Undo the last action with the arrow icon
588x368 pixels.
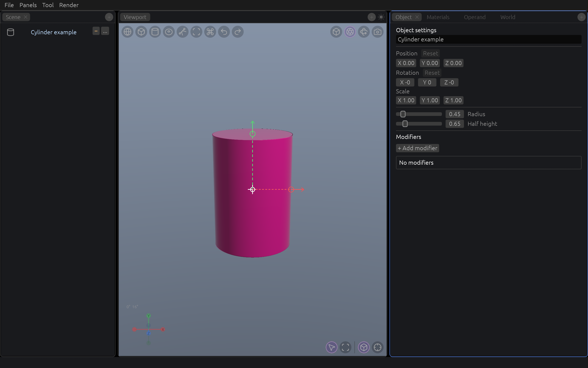click(224, 32)
